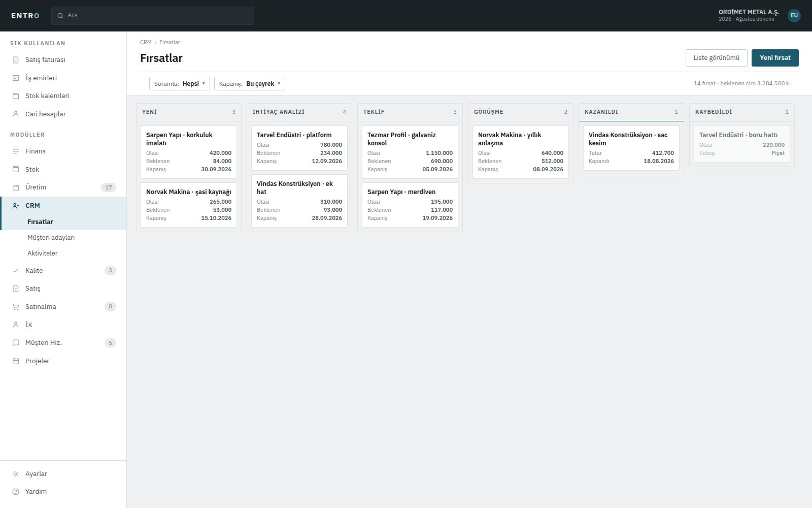Open Tezmar Profil galvaniz konsol card
This screenshot has height=508, width=812.
410,152
